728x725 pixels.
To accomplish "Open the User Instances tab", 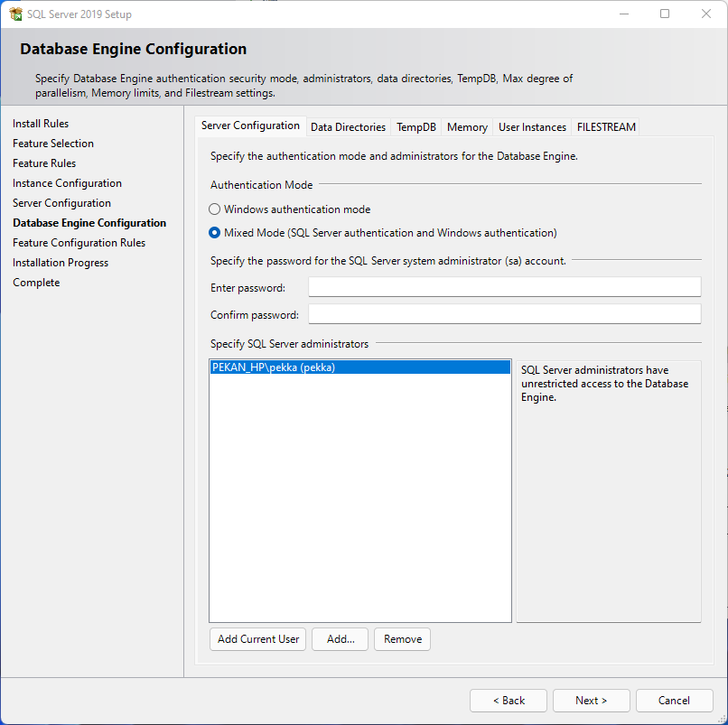I will click(x=532, y=127).
